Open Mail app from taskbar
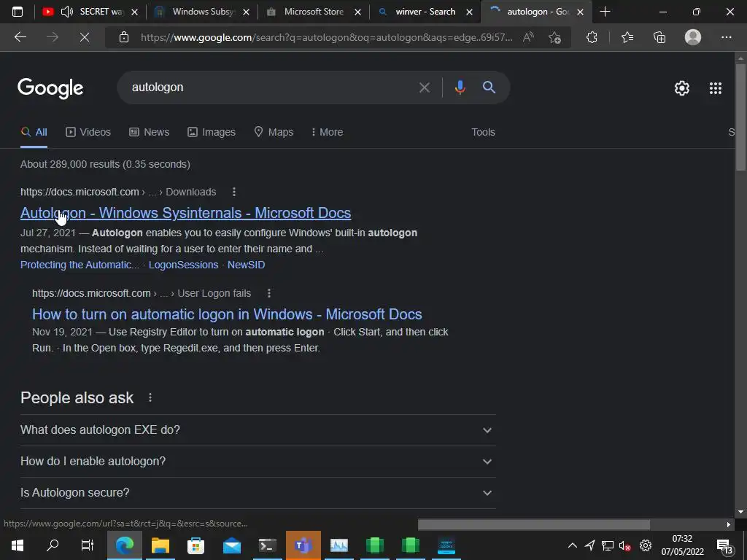Viewport: 747px width, 560px height. pos(231,545)
